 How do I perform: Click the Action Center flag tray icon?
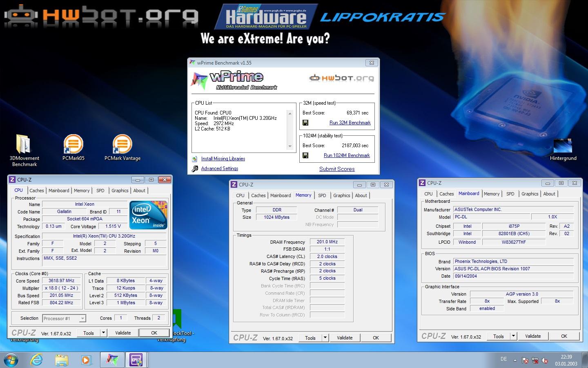coord(525,361)
